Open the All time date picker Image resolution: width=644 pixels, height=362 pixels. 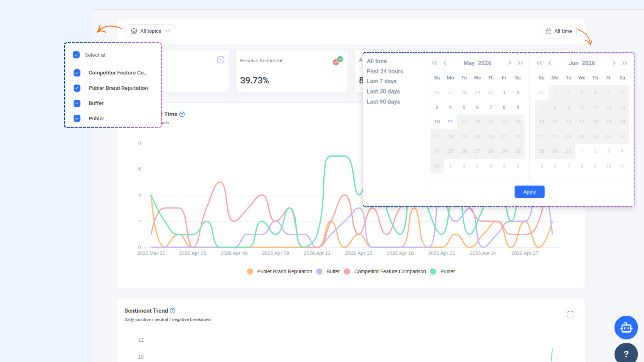[559, 31]
